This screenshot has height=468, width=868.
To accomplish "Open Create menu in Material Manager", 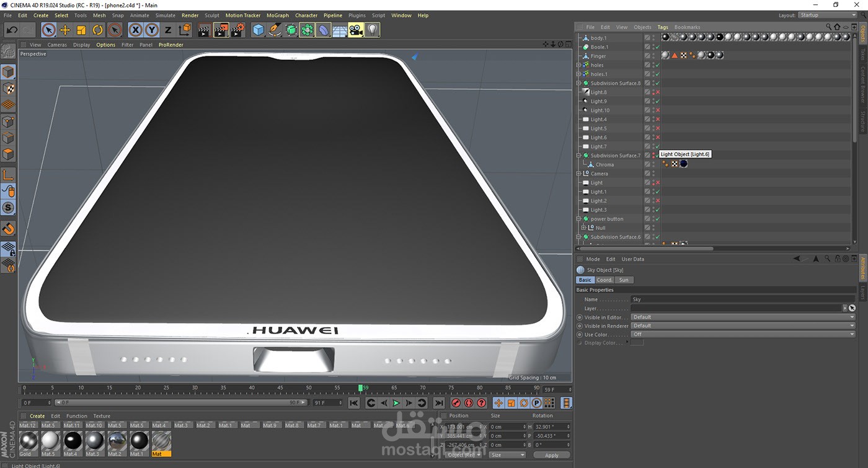I will point(37,416).
